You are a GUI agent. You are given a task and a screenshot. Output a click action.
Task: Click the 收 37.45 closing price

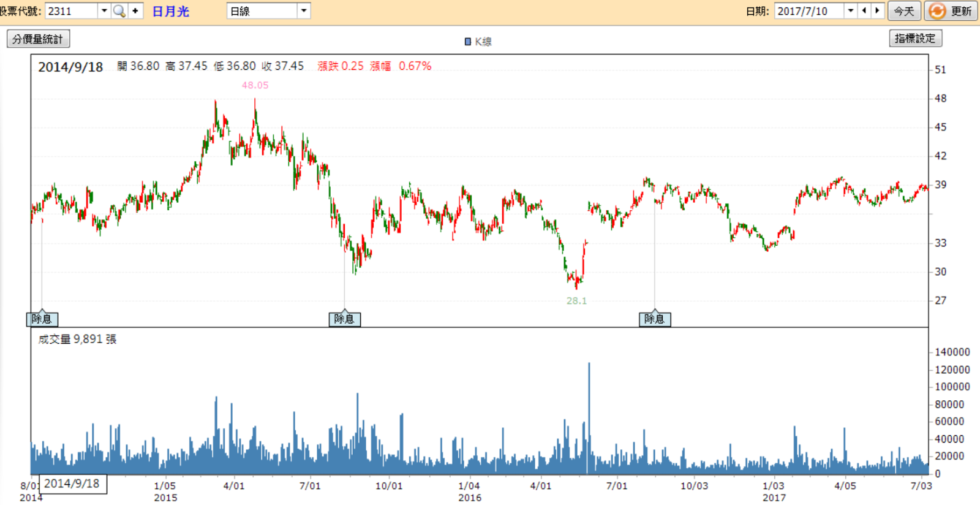[x=282, y=66]
